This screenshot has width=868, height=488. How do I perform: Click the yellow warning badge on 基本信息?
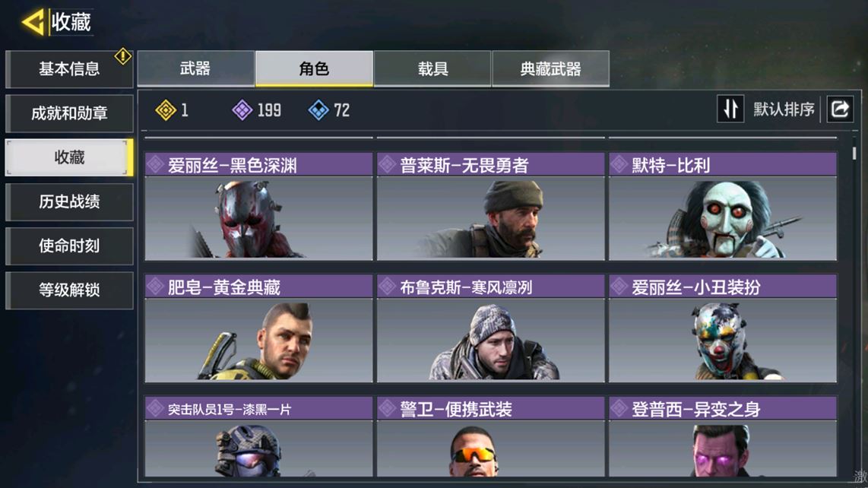click(122, 56)
